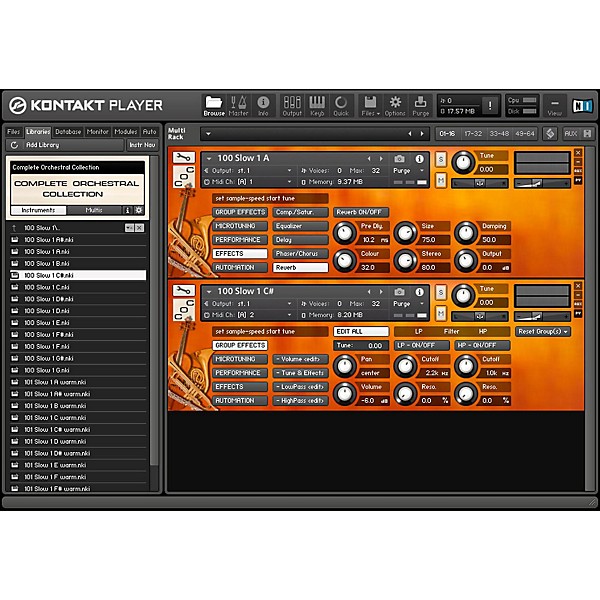Click the Volume knob on 100 Slow 1 C#

coord(345,393)
